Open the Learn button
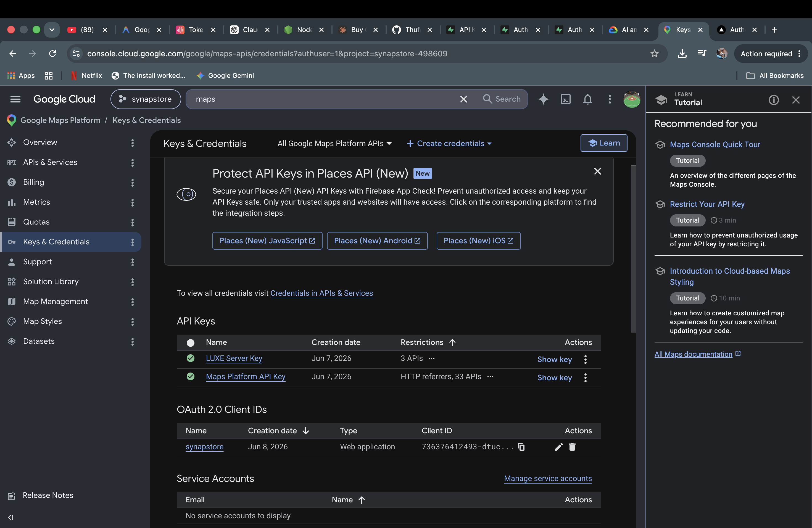Screen dimensions: 812x528 click(603, 143)
